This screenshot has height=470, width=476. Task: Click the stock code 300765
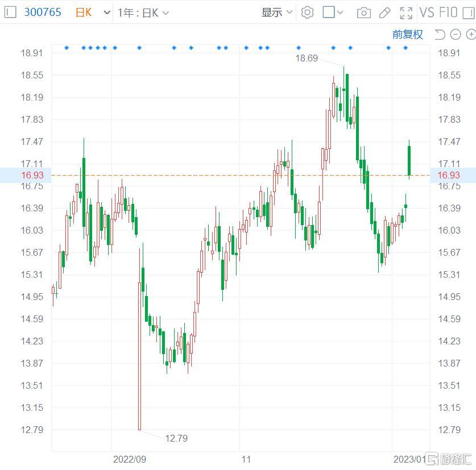click(43, 13)
